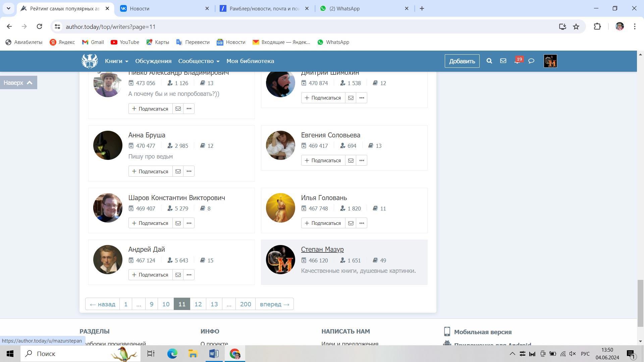644x362 pixels.
Task: Click Наверх to scroll to top
Action: (18, 82)
